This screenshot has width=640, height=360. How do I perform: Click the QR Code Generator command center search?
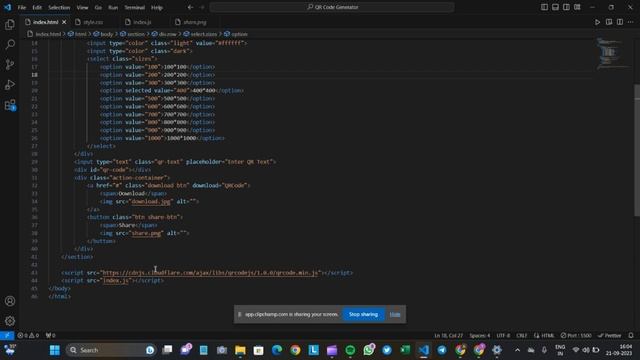332,7
